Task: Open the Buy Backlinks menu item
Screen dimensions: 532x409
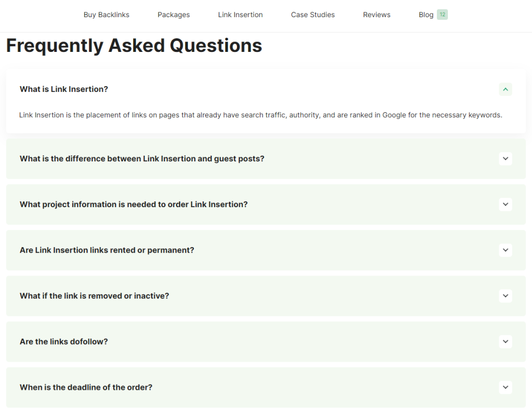Action: (x=107, y=15)
